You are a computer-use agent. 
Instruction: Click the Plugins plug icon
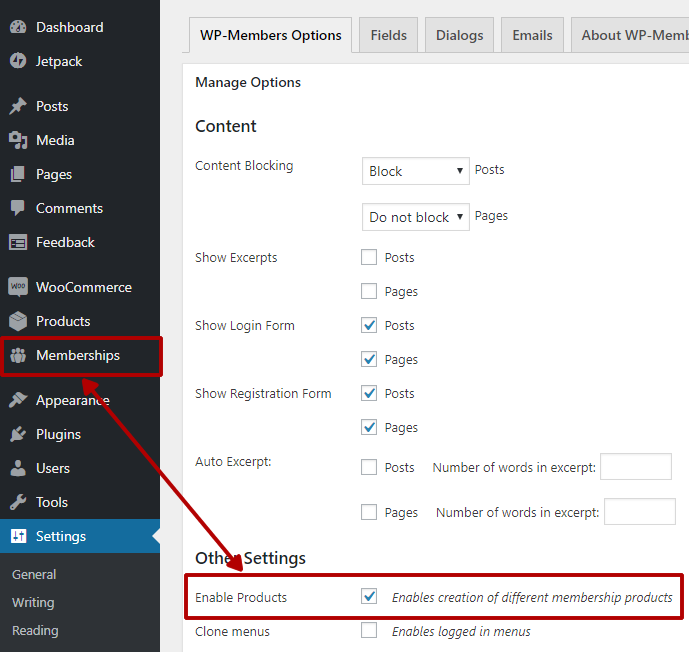(x=18, y=434)
